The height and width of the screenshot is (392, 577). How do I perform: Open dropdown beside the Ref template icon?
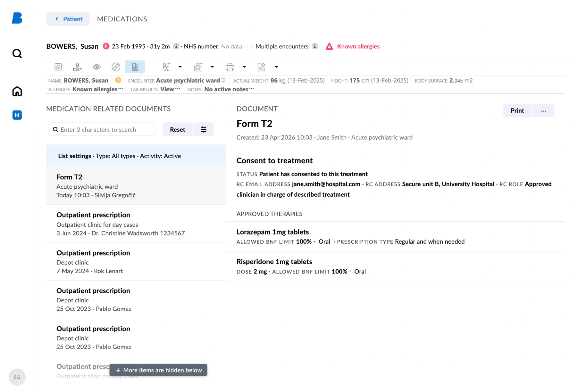click(212, 67)
